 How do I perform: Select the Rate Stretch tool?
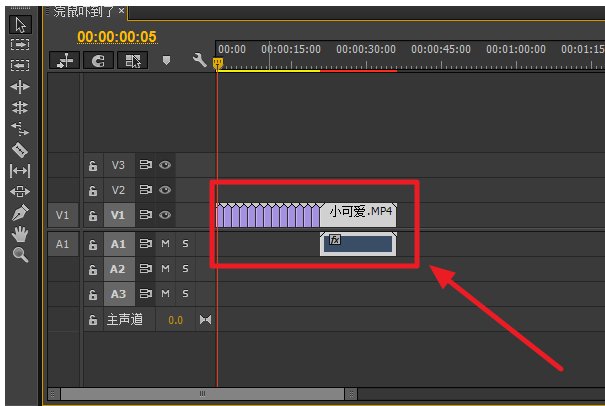tap(20, 129)
